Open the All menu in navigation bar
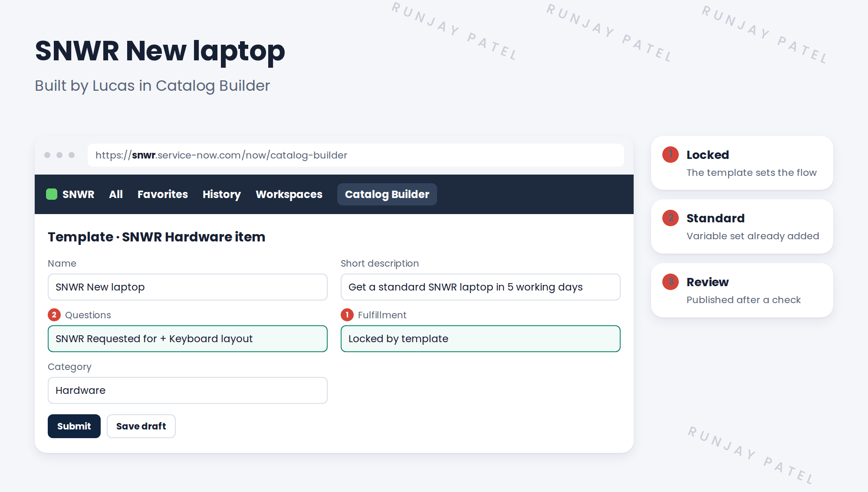Screen dimensions: 868x492 coord(116,194)
